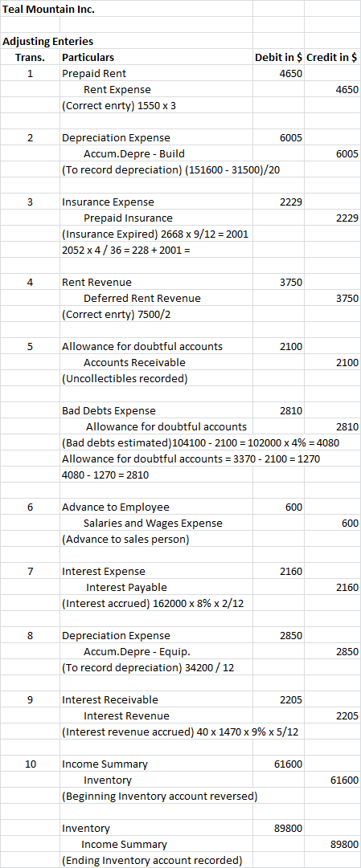361x868 pixels.
Task: Click the '(Bad debts estimated)' calculation row
Action: (200, 443)
